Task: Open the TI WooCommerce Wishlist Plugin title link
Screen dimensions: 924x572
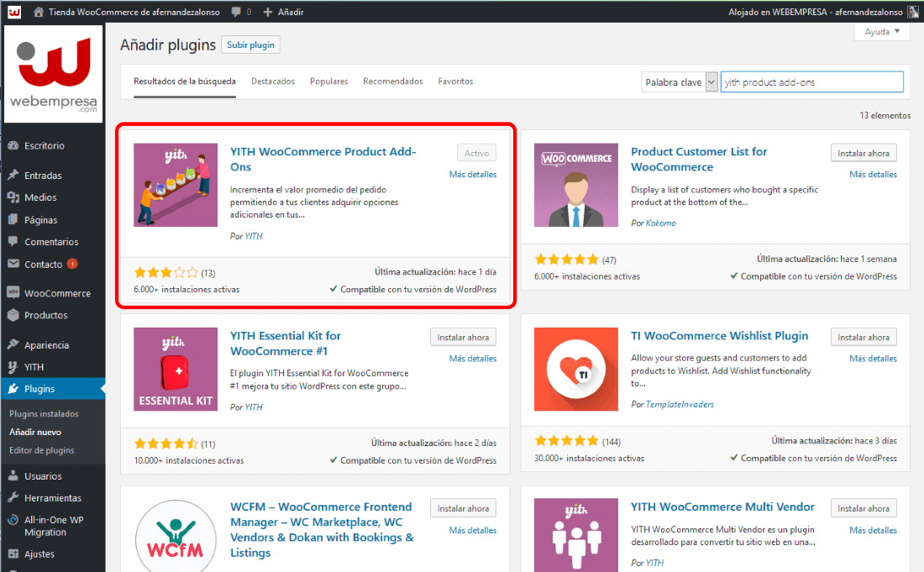Action: point(720,336)
